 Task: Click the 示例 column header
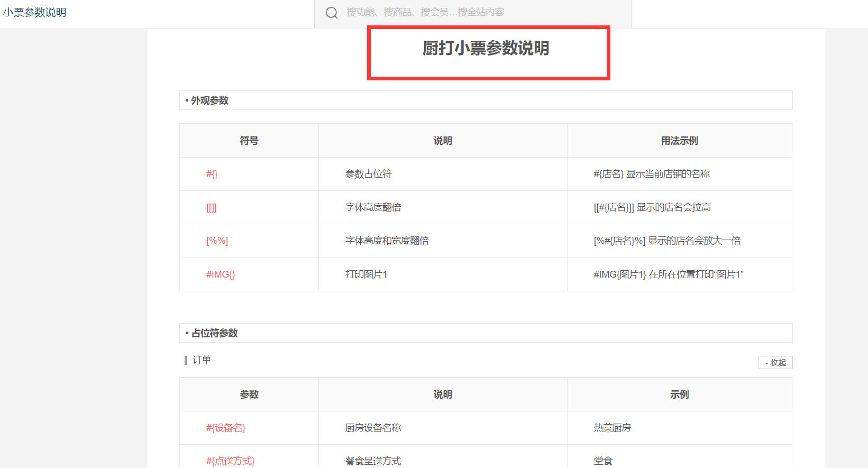[680, 394]
